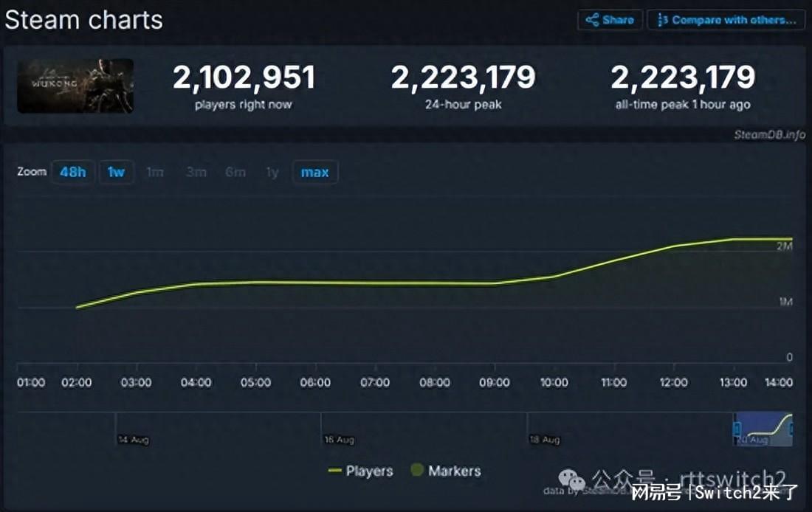Click the 2,102,951 players right now figure

(244, 77)
